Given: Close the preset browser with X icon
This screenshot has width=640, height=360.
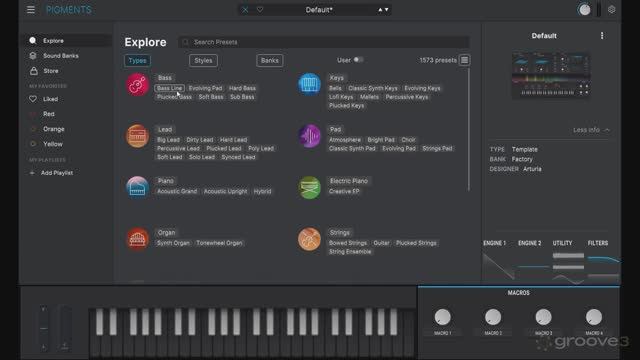Looking at the screenshot, I should 245,10.
